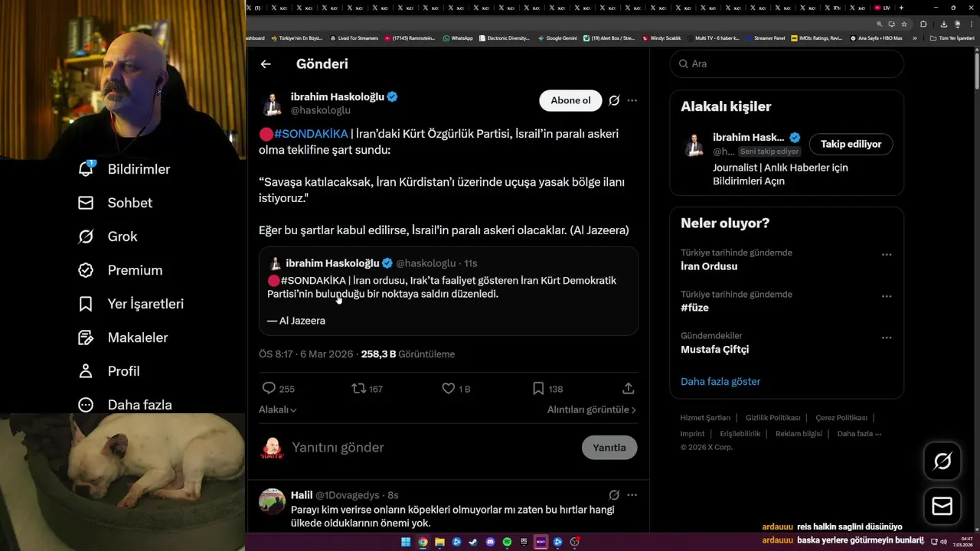980x551 pixels.
Task: Open Spotify from the taskbar
Action: tap(507, 542)
